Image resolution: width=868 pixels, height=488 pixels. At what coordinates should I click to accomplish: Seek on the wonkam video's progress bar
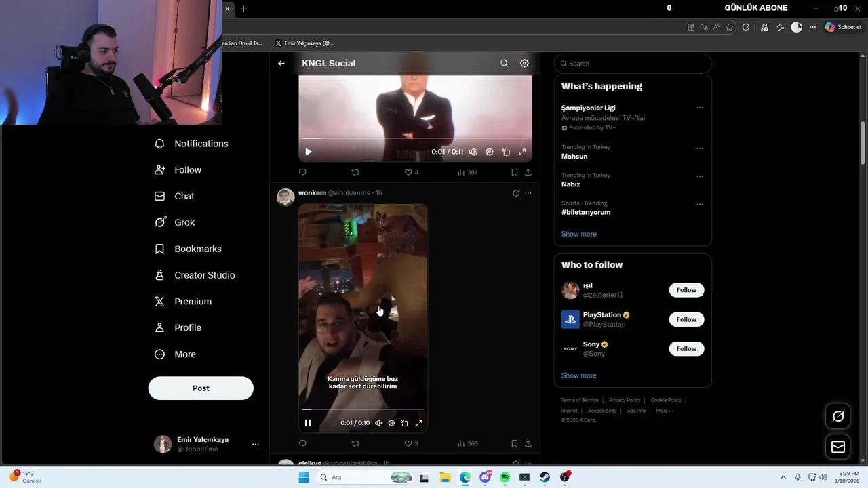click(363, 409)
